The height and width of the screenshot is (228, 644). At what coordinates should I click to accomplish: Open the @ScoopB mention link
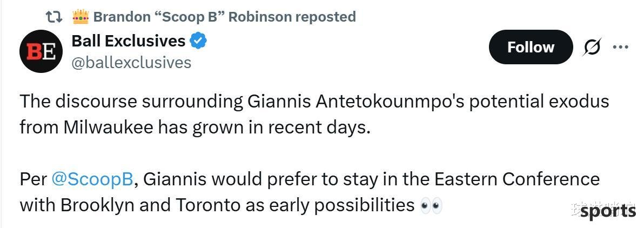(x=93, y=180)
